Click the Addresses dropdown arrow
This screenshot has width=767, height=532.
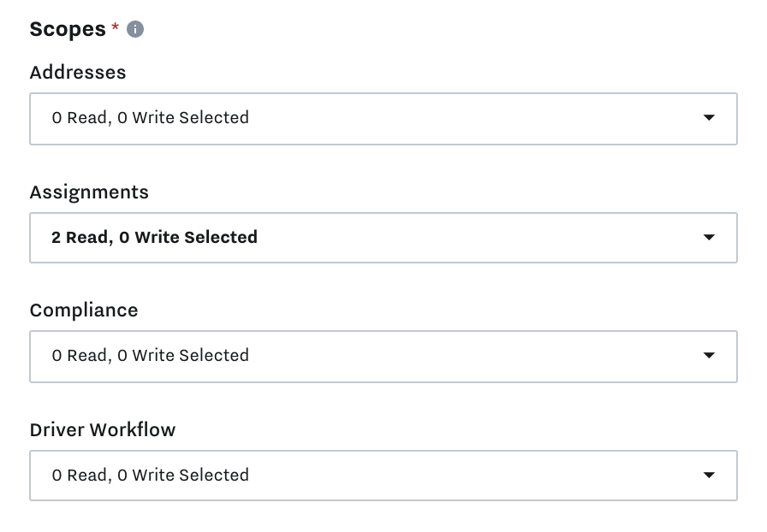point(709,118)
